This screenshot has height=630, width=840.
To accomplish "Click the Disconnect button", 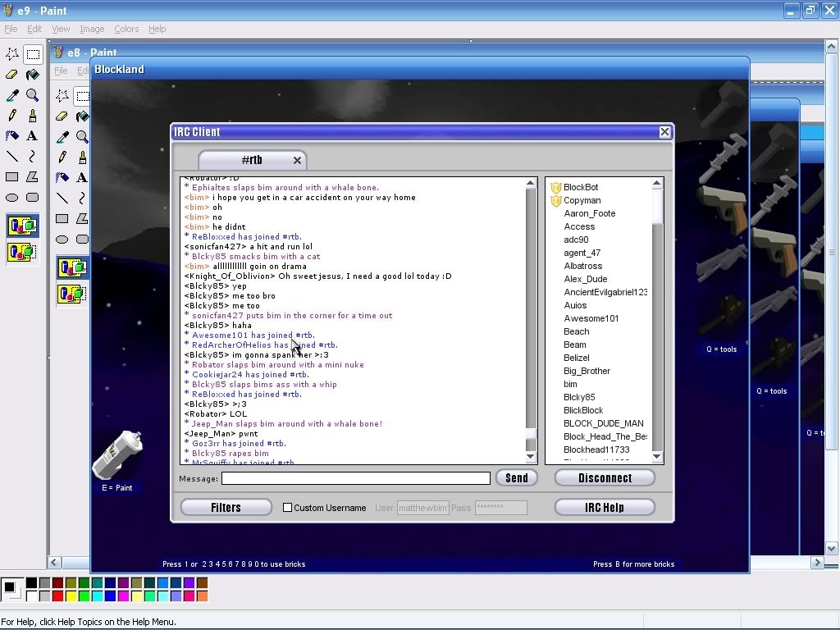I will coord(605,478).
